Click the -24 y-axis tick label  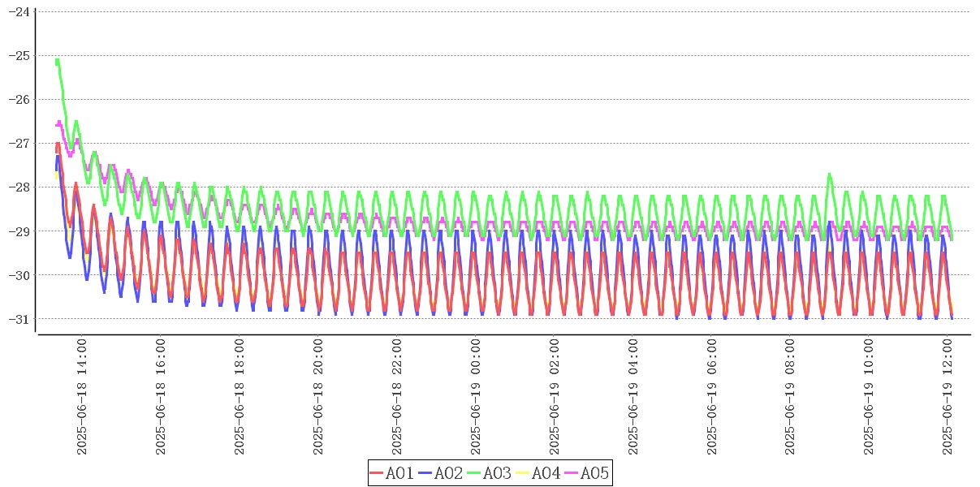(18, 11)
